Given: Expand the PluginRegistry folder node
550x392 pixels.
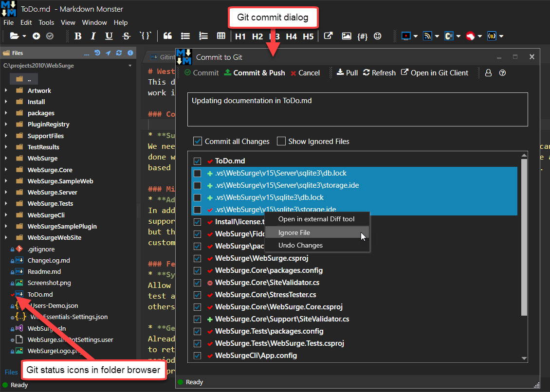Looking at the screenshot, I should pyautogui.click(x=6, y=124).
